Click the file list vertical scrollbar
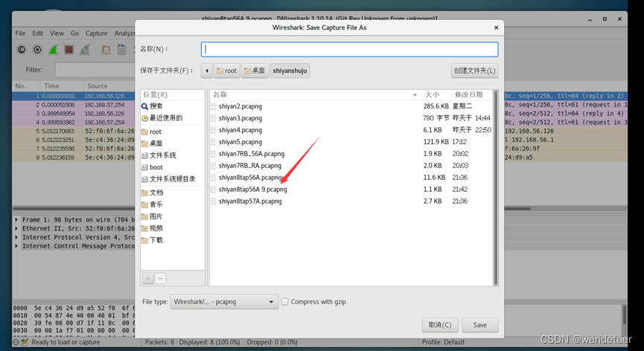The width and height of the screenshot is (644, 351). [496, 188]
